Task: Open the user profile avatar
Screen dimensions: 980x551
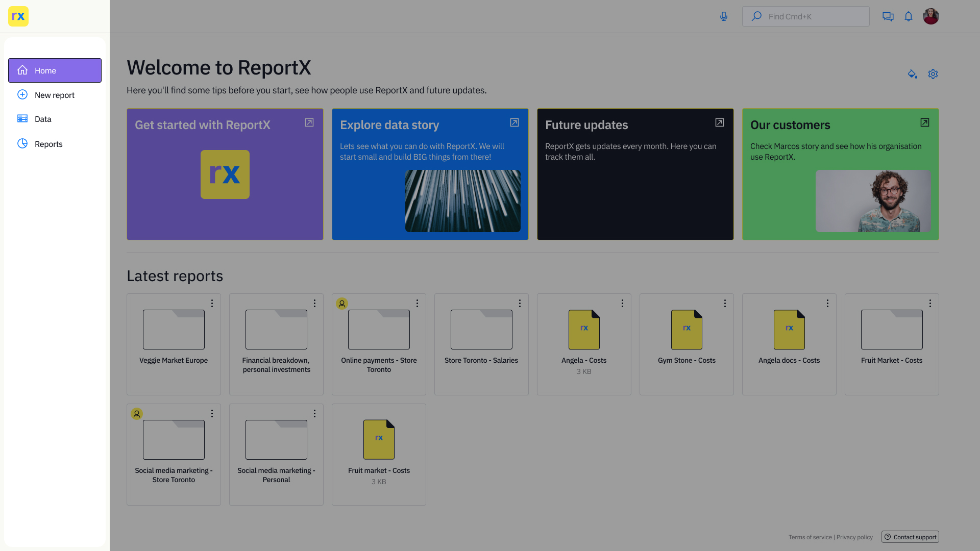Action: pos(931,16)
